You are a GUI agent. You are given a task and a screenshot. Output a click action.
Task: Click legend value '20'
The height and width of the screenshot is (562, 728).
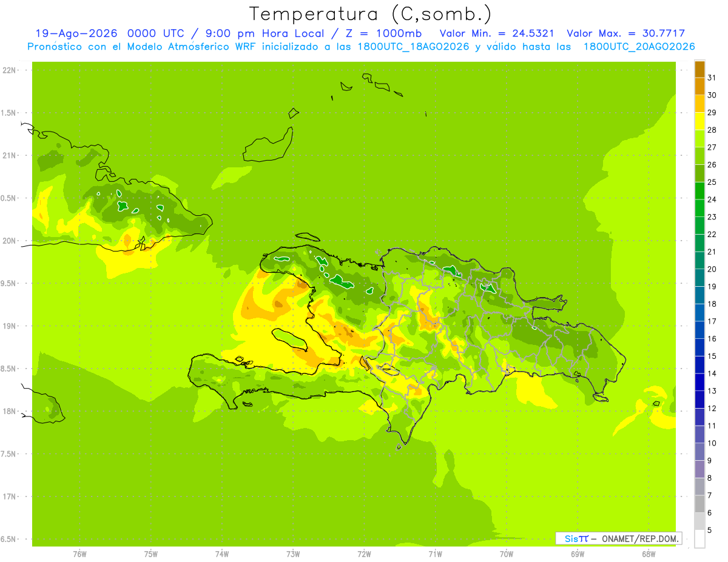tap(712, 269)
